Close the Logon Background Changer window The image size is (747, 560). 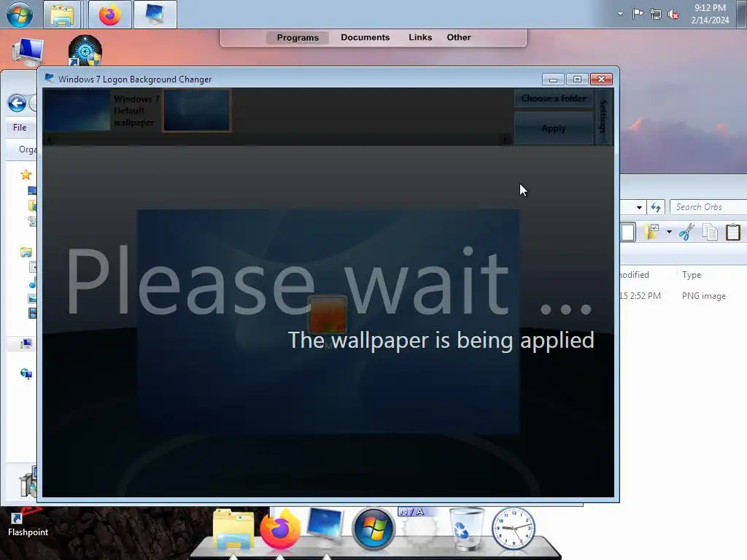[x=601, y=79]
